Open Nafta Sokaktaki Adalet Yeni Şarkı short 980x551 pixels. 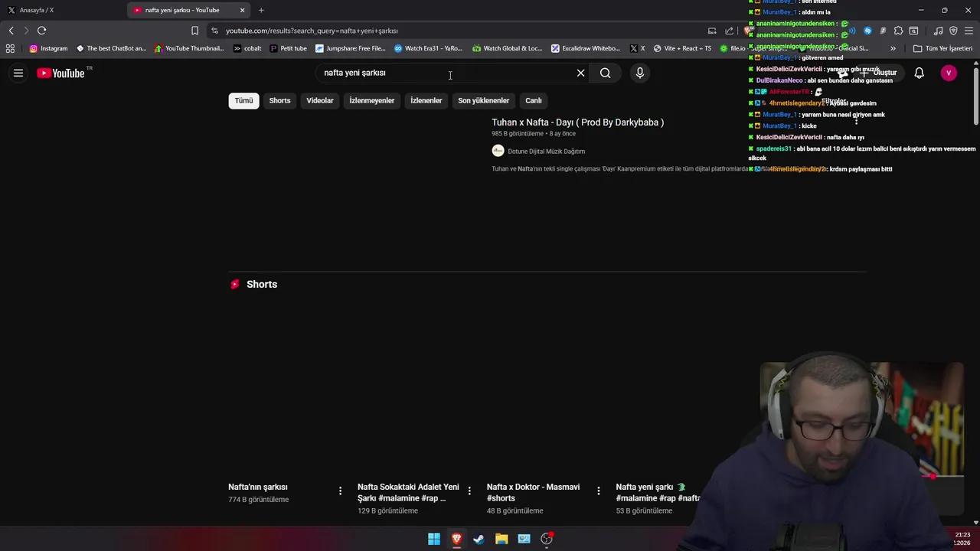(408, 492)
